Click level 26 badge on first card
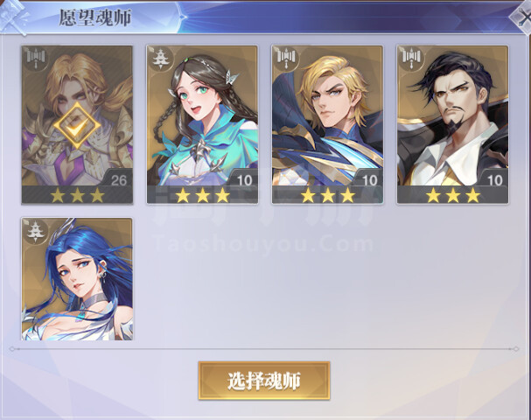 pyautogui.click(x=118, y=180)
